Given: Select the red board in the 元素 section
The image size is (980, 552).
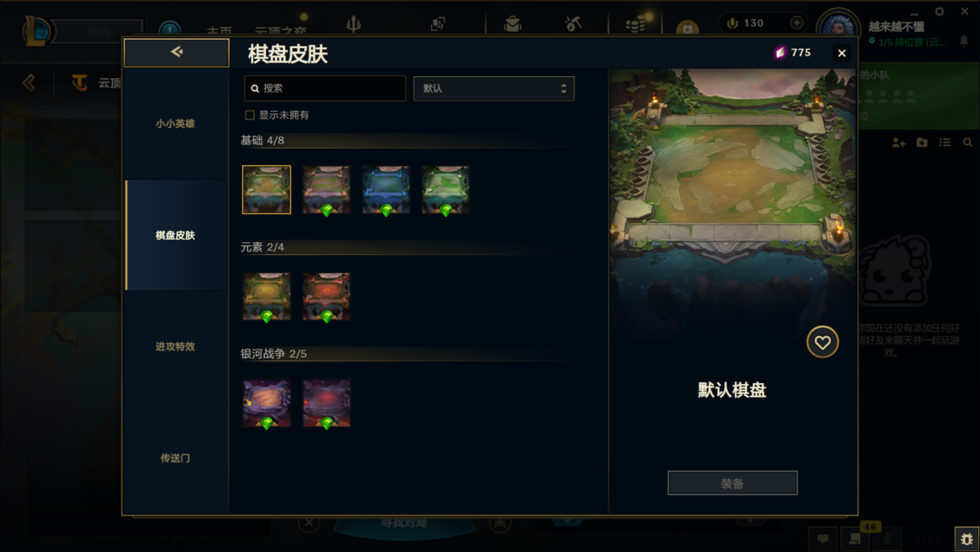Looking at the screenshot, I should click(327, 296).
